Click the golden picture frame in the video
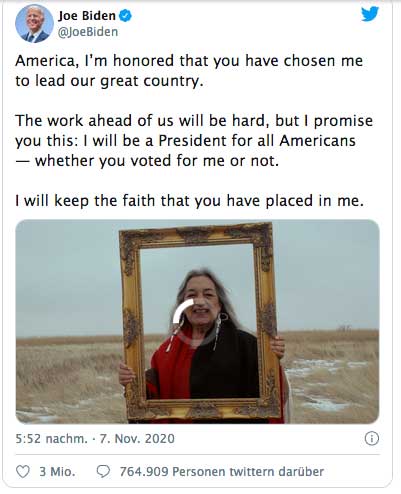Image resolution: width=401 pixels, height=494 pixels. tap(199, 322)
